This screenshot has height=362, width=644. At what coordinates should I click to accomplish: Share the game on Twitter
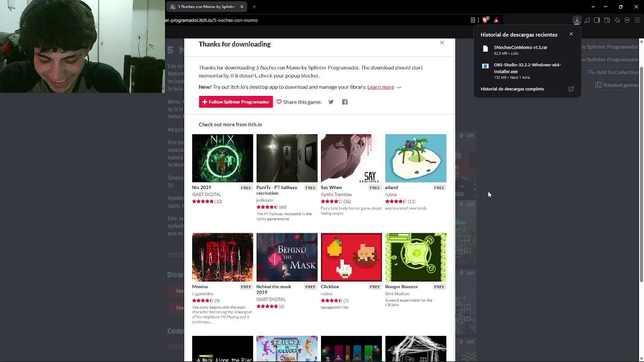[331, 102]
